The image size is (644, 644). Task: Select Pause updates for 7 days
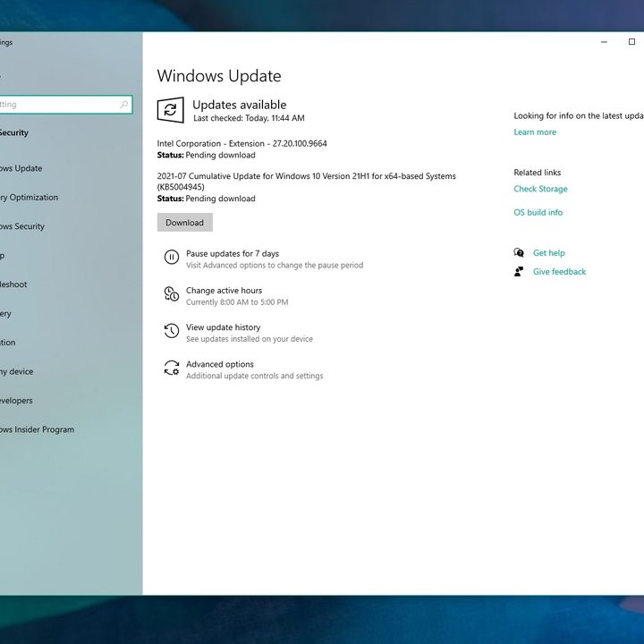point(233,254)
